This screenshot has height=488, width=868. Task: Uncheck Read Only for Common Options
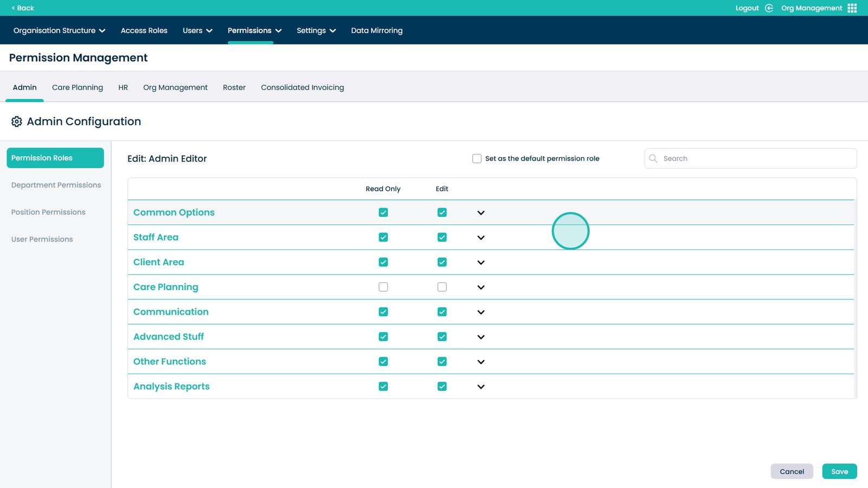coord(383,213)
